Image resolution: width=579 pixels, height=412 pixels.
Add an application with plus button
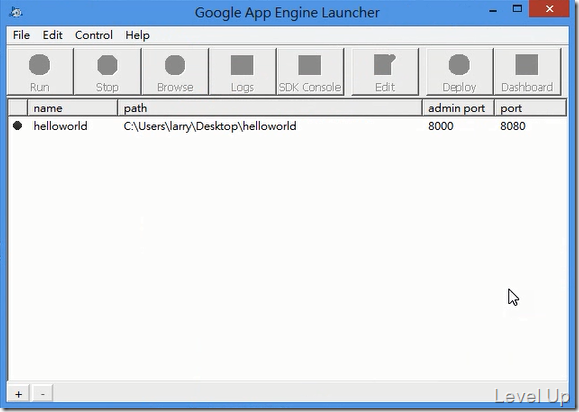(18, 394)
